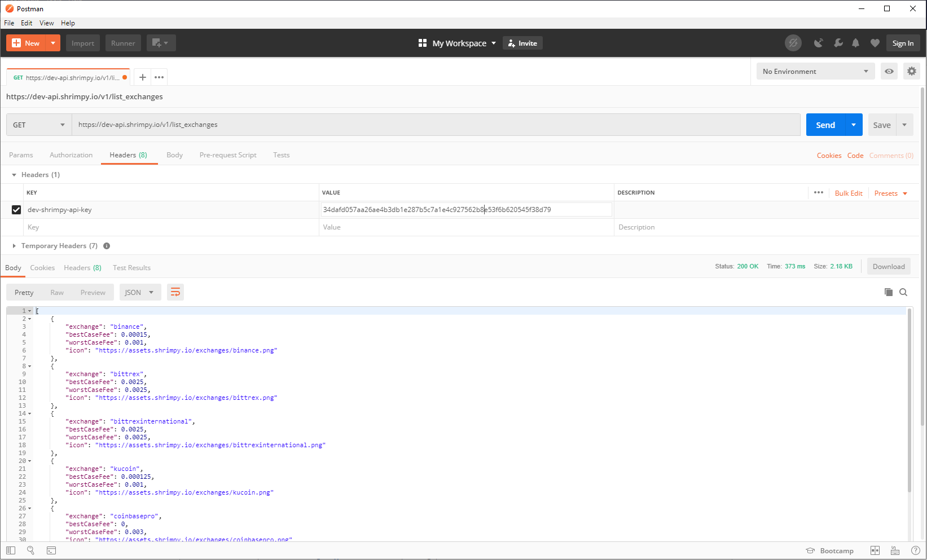The height and width of the screenshot is (560, 927).
Task: Click the Save button
Action: tap(882, 125)
